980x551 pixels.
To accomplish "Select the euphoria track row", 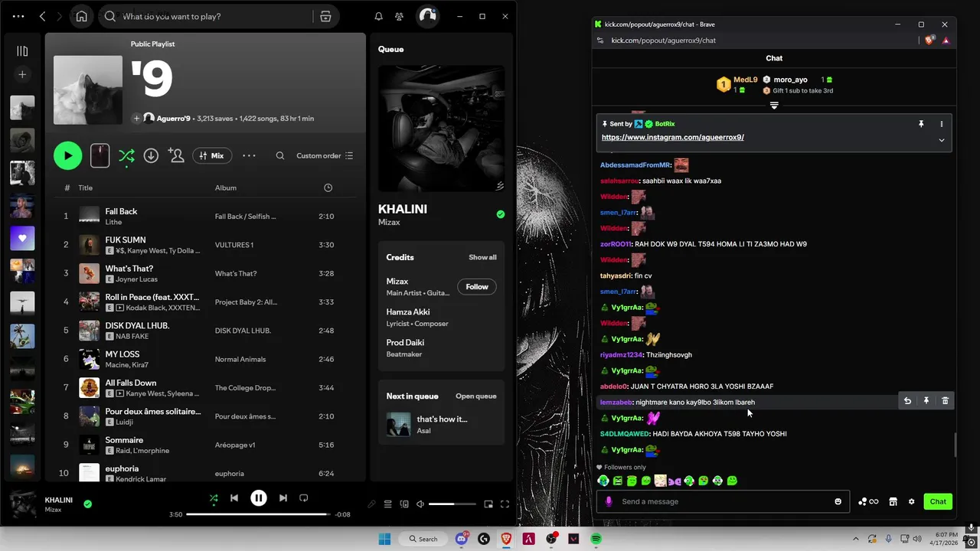I will click(x=205, y=473).
